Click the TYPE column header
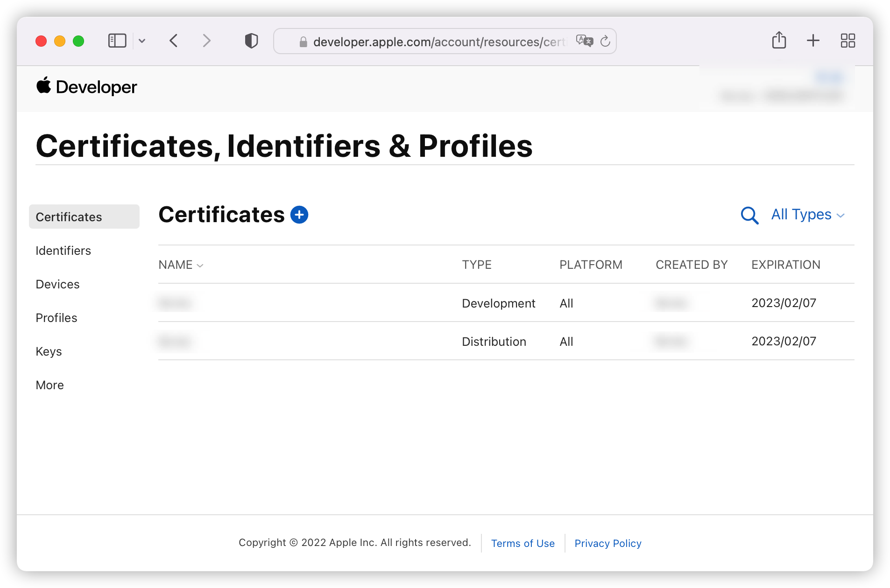The width and height of the screenshot is (890, 588). [x=477, y=265]
